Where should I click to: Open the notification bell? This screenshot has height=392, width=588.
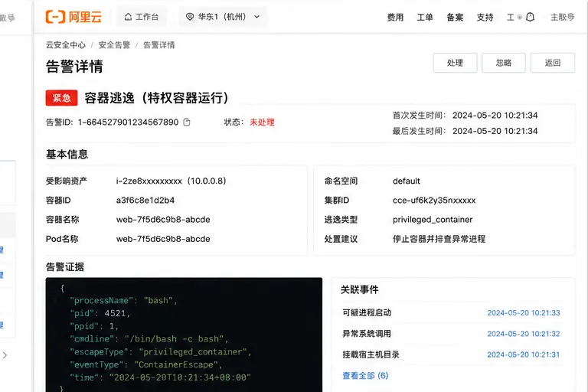coord(530,17)
